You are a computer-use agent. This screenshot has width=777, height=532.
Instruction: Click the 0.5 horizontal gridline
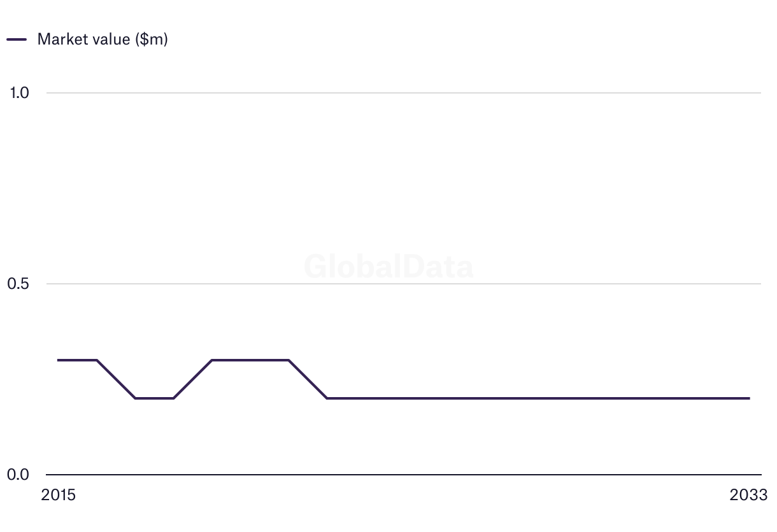pyautogui.click(x=510, y=284)
